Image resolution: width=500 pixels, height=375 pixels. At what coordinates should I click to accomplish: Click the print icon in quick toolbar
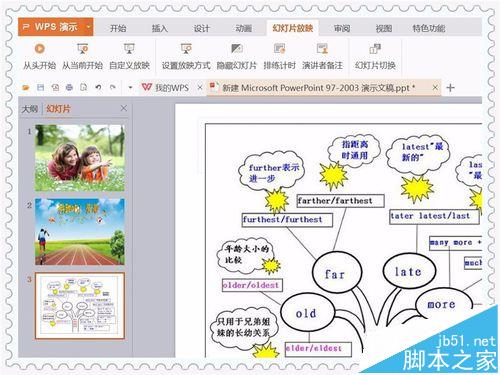(x=69, y=88)
